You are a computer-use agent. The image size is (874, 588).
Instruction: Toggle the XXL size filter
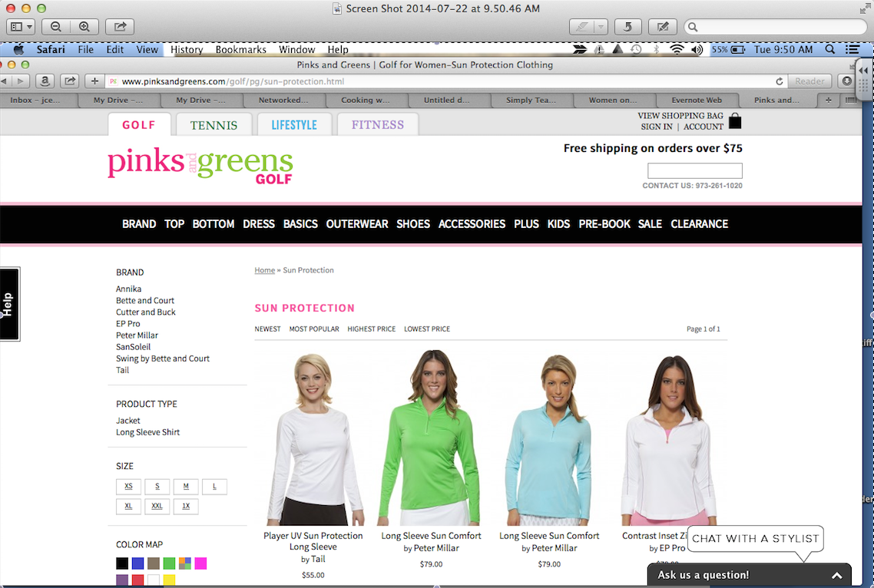coord(157,506)
